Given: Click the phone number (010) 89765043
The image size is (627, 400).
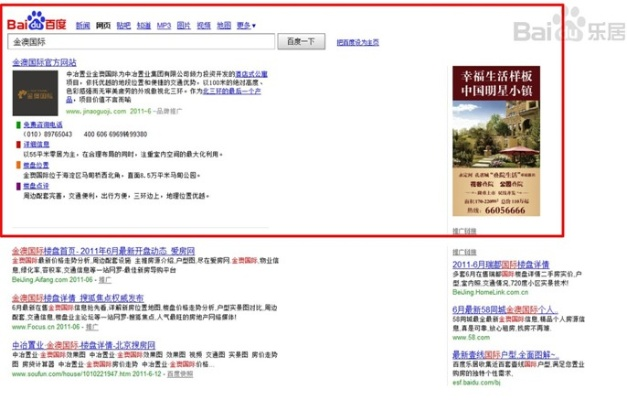Looking at the screenshot, I should (48, 134).
